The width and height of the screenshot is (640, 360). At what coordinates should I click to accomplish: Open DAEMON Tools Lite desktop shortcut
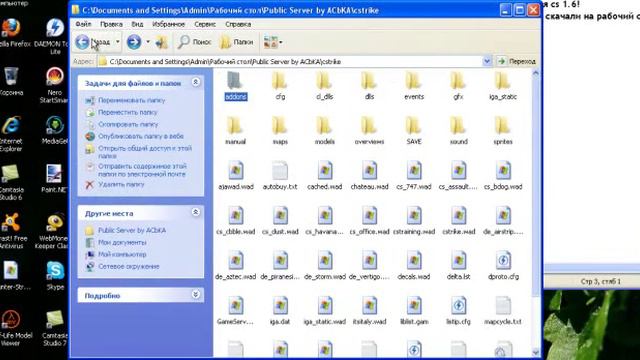click(x=54, y=37)
